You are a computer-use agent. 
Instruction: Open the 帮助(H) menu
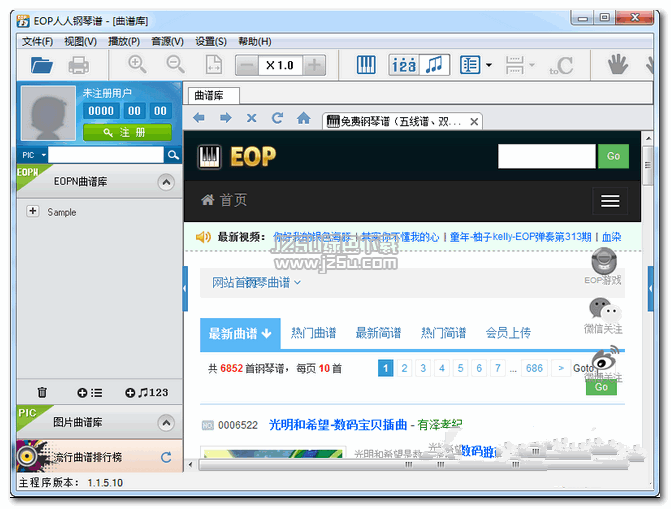(x=255, y=42)
